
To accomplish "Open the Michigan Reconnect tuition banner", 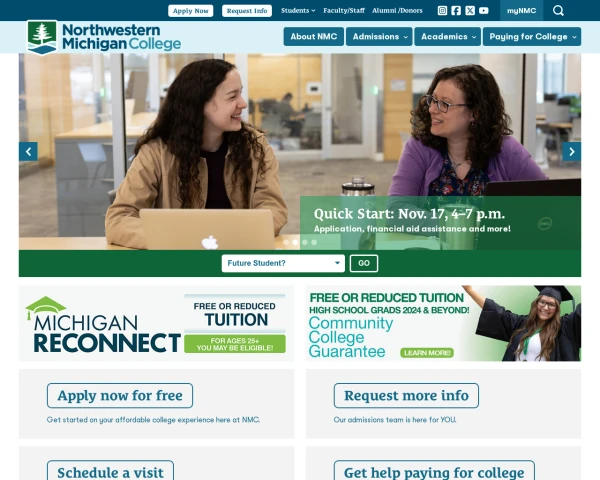I will tap(157, 323).
